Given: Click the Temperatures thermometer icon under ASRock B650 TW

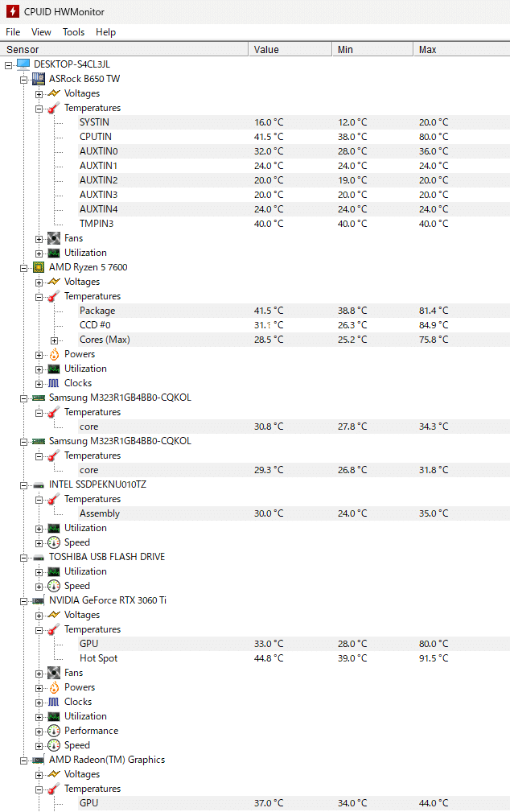Looking at the screenshot, I should (54, 108).
